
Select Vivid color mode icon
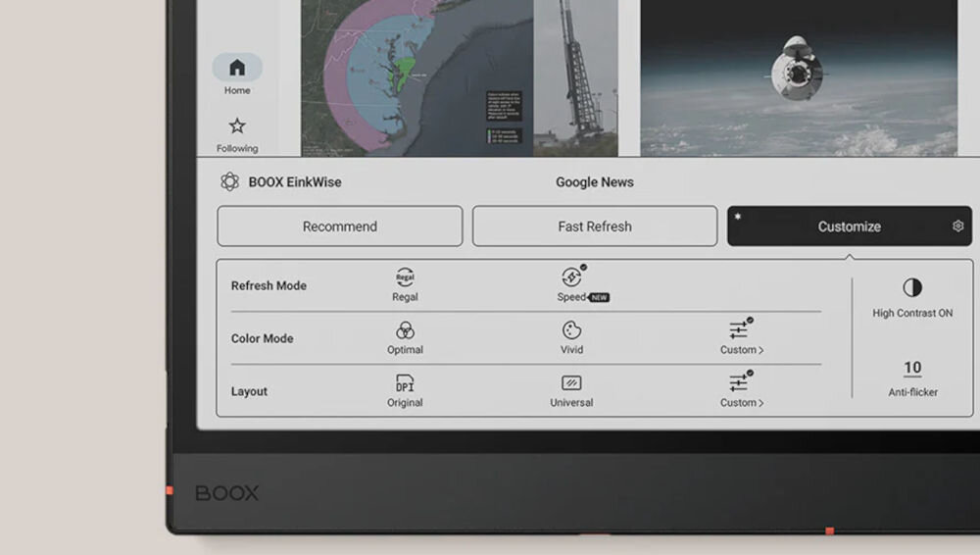tap(572, 329)
